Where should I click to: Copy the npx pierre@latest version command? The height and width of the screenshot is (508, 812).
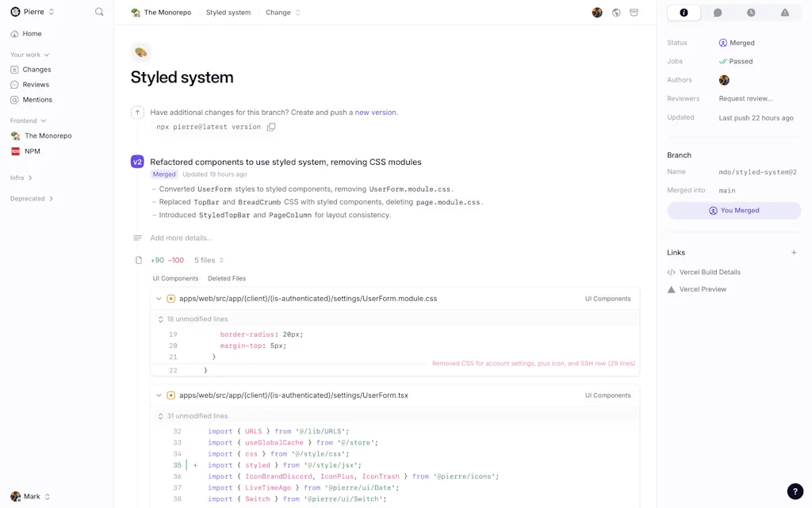pyautogui.click(x=271, y=127)
